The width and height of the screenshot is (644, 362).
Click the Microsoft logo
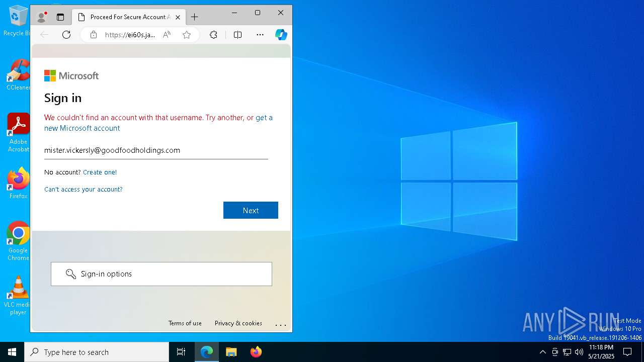tap(71, 76)
